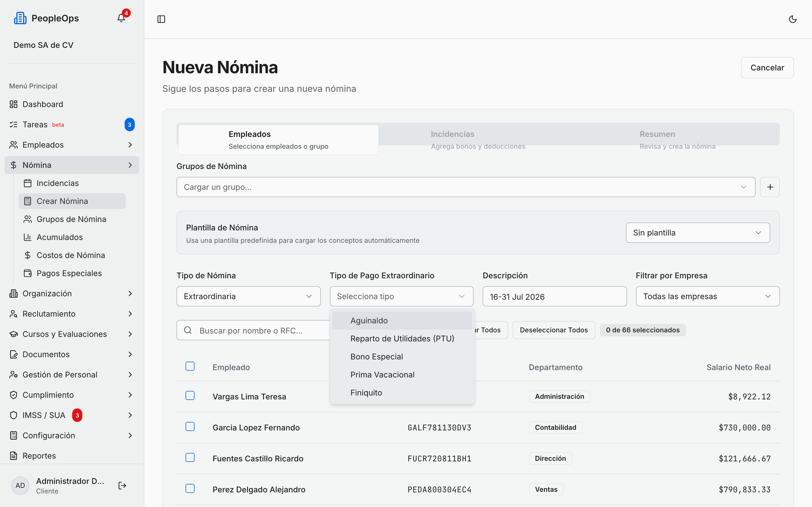Click Deseleccionar Todos button

(554, 330)
